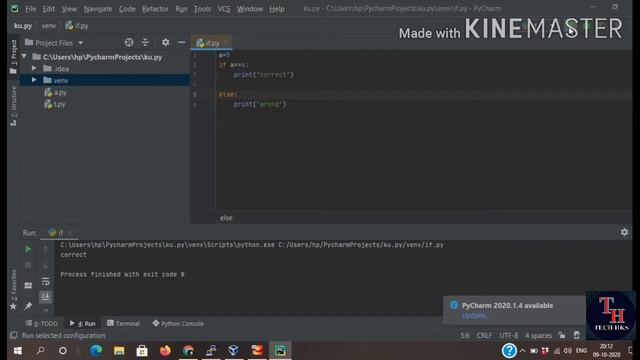Click the else: code line
The height and width of the screenshot is (360, 640).
228,94
